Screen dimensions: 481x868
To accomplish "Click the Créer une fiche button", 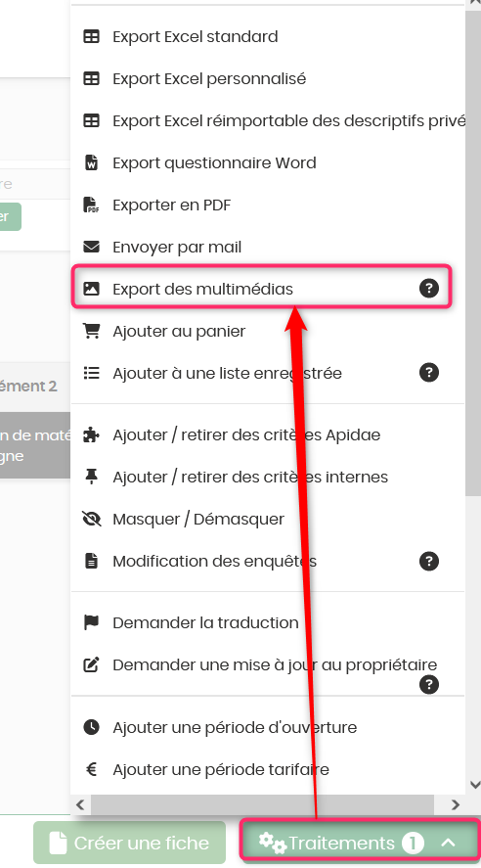I will 129,843.
